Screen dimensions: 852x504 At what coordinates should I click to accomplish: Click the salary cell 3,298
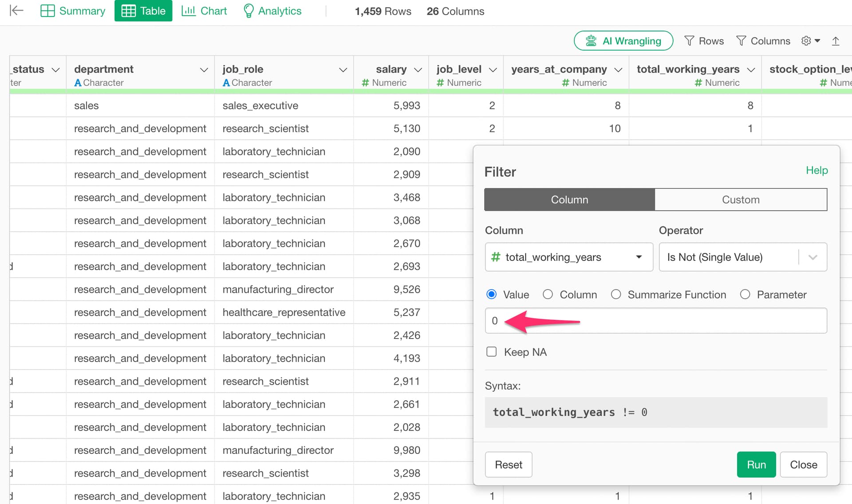tap(391, 473)
